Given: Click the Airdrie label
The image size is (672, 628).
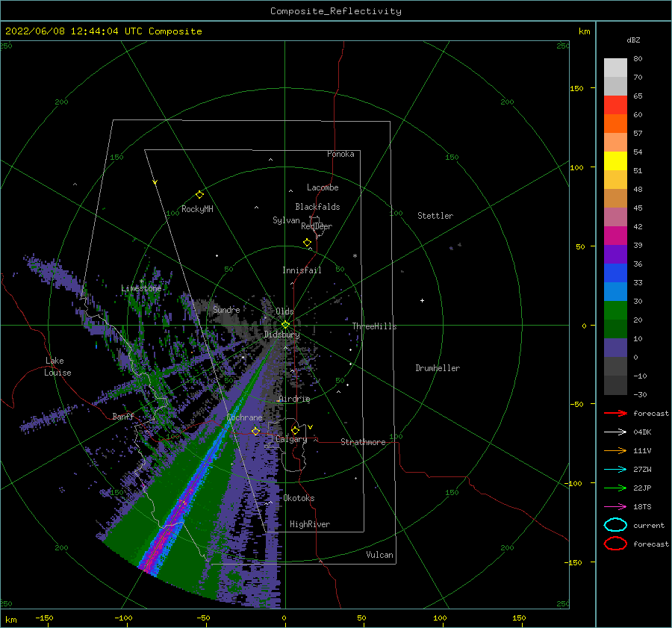Looking at the screenshot, I should click(294, 399).
